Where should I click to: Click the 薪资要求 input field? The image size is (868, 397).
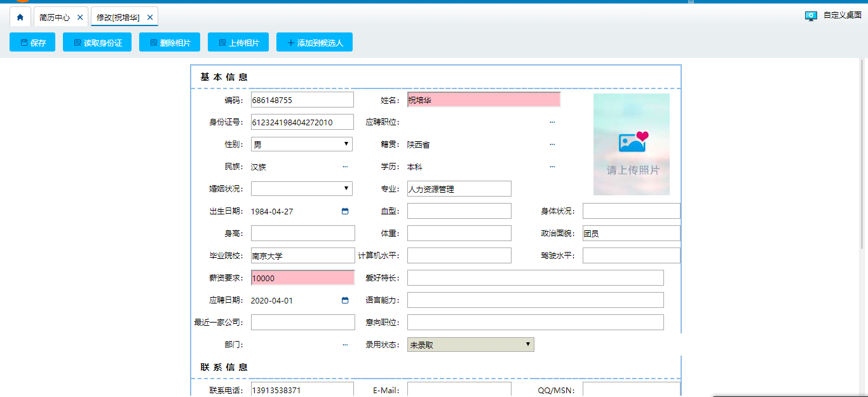tap(302, 278)
